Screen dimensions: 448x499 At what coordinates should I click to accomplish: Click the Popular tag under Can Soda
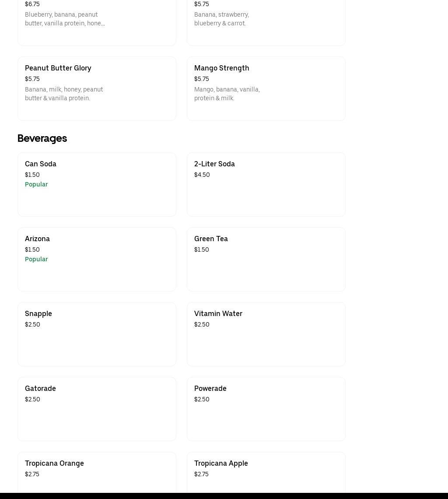click(x=36, y=184)
